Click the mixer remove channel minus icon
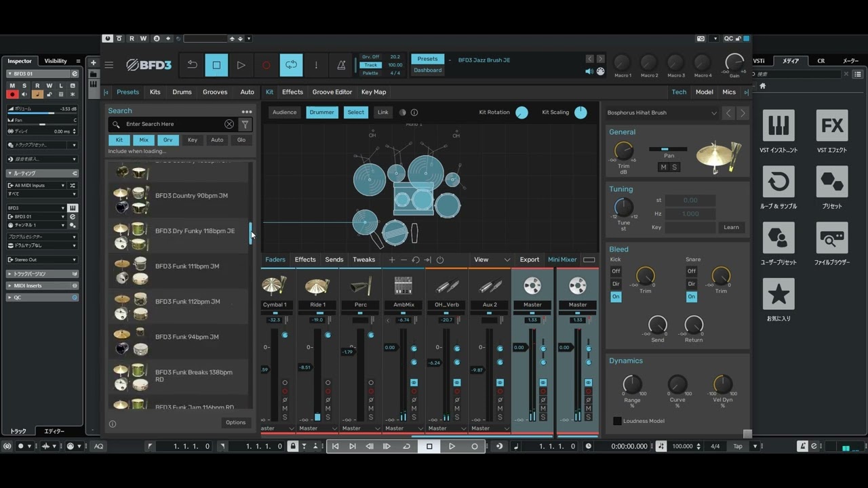 pos(403,260)
